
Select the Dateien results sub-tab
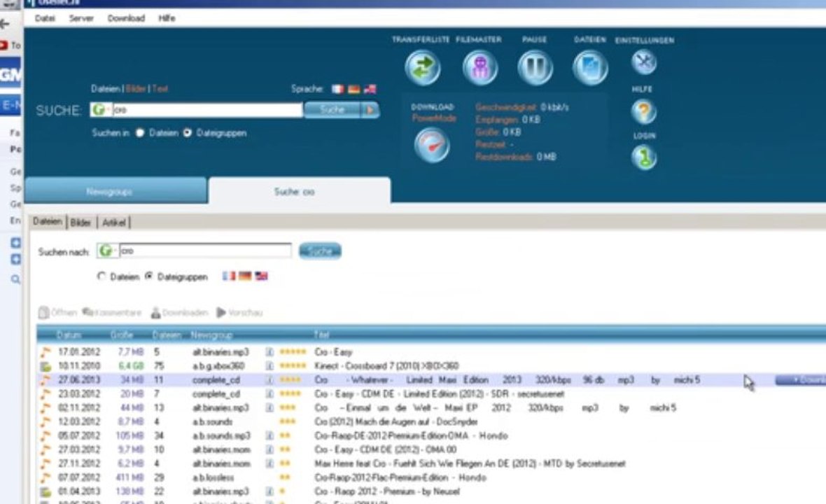(x=48, y=222)
